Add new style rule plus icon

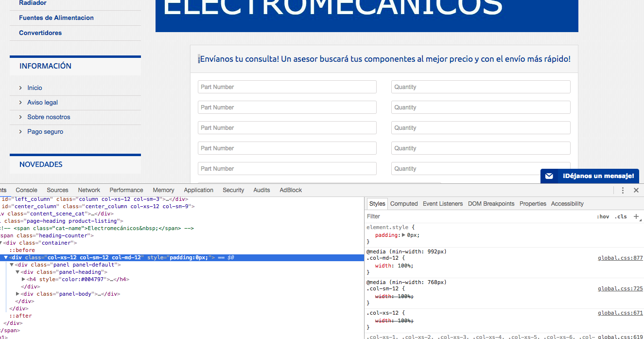636,216
